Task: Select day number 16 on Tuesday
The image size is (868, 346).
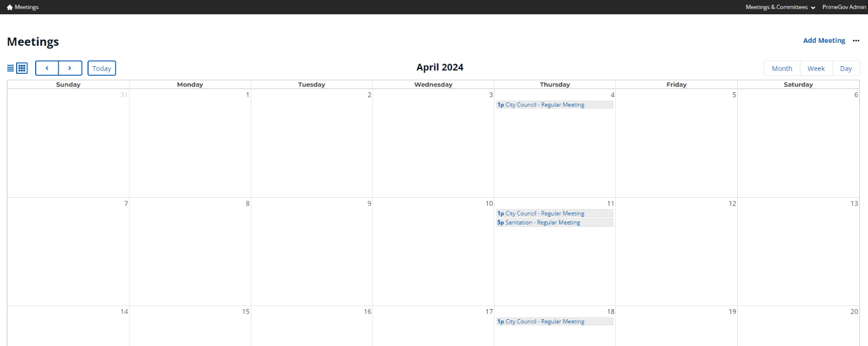Action: tap(368, 311)
